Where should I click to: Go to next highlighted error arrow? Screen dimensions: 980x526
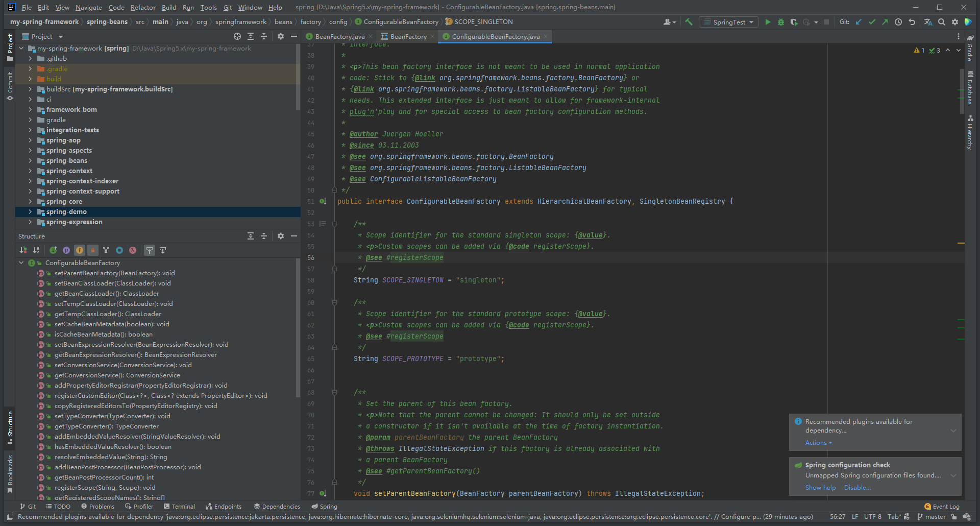point(958,50)
